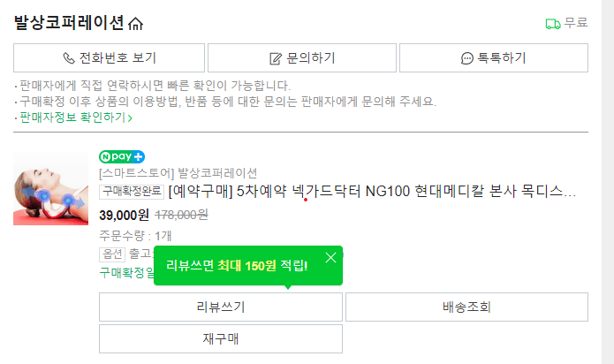The height and width of the screenshot is (364, 614).
Task: Click the 재구매 button
Action: [x=221, y=338]
